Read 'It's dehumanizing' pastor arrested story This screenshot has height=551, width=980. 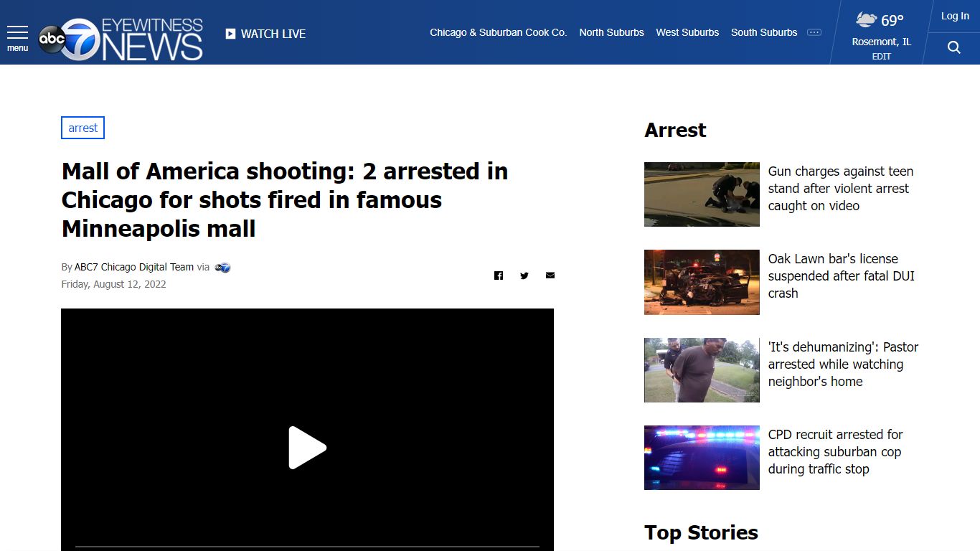(843, 364)
